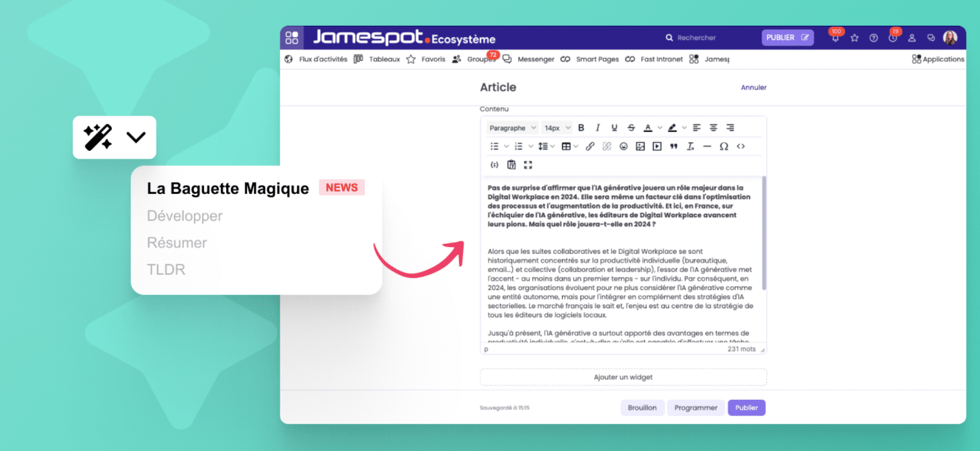The height and width of the screenshot is (451, 980).
Task: Expand the magic wand dropdown chevron
Action: [136, 137]
